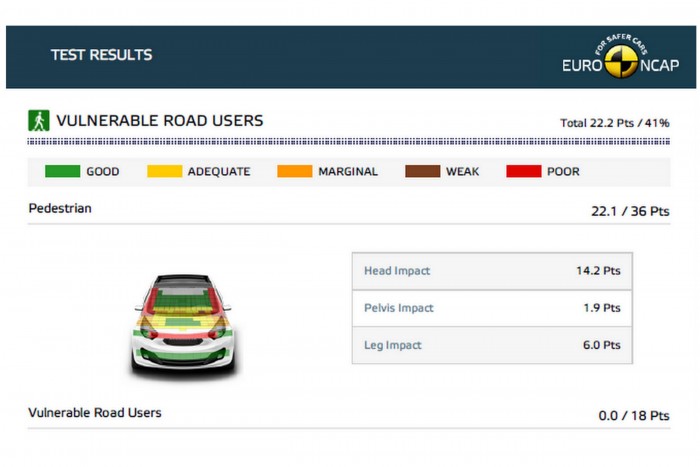Click the 22.1 / 36 Pts pedestrian score
This screenshot has height=467, width=700.
(630, 211)
